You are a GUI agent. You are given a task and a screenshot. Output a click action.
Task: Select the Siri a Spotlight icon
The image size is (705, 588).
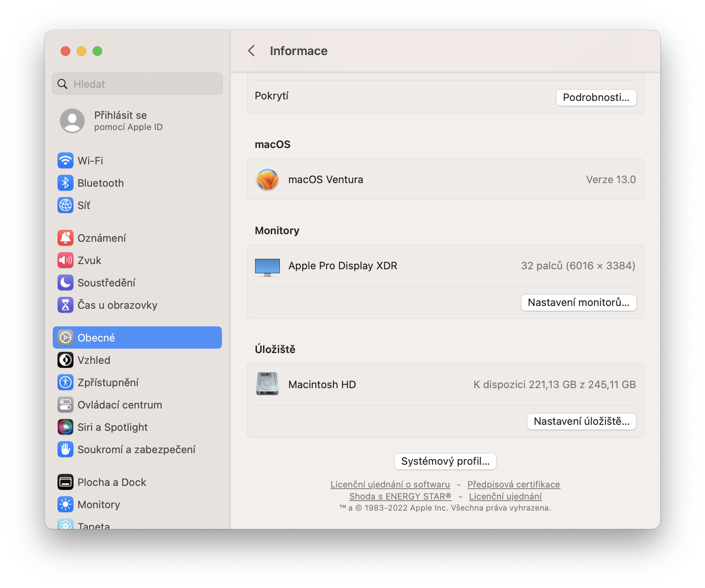[65, 427]
